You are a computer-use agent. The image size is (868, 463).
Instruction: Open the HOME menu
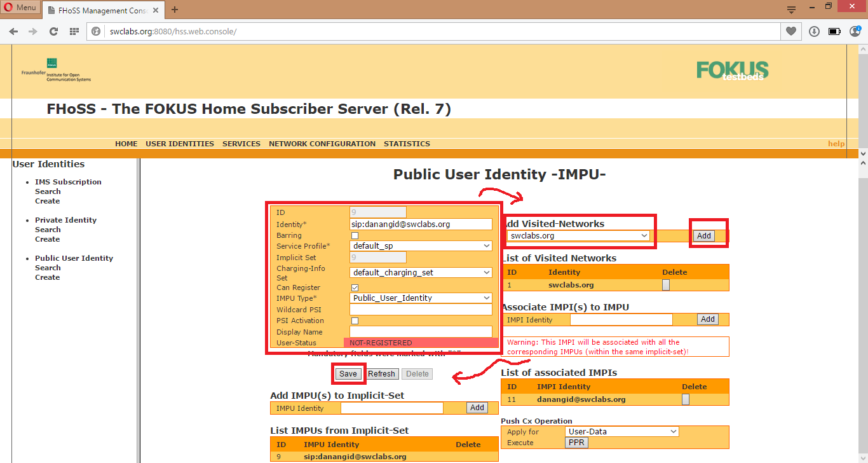point(126,144)
